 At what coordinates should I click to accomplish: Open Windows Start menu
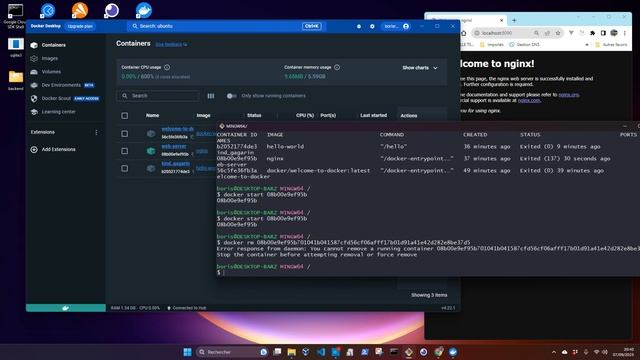pos(187,352)
